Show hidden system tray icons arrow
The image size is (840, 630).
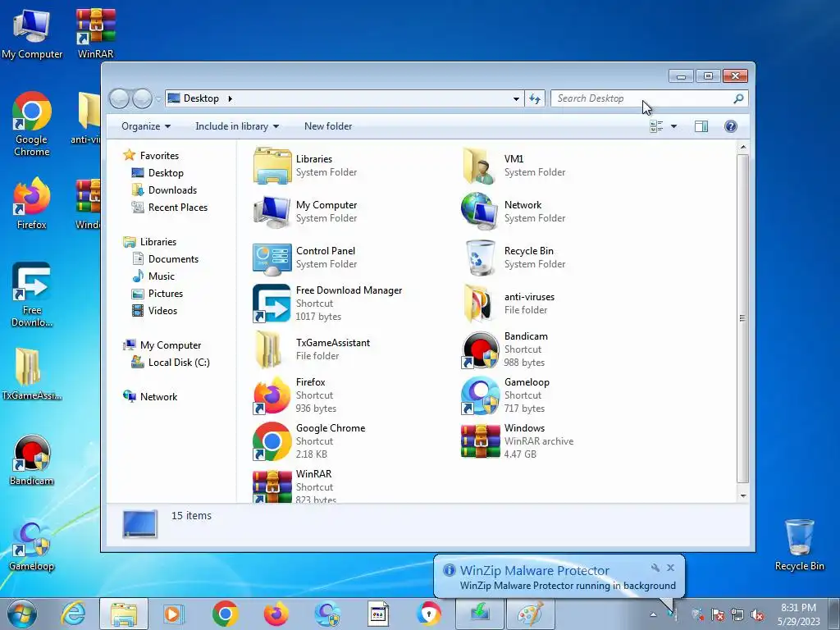coord(653,614)
